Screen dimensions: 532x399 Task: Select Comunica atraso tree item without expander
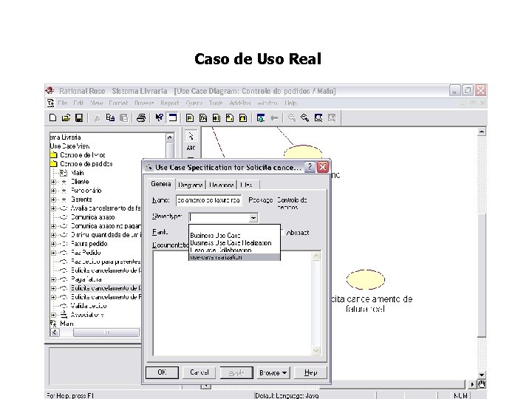[92, 217]
